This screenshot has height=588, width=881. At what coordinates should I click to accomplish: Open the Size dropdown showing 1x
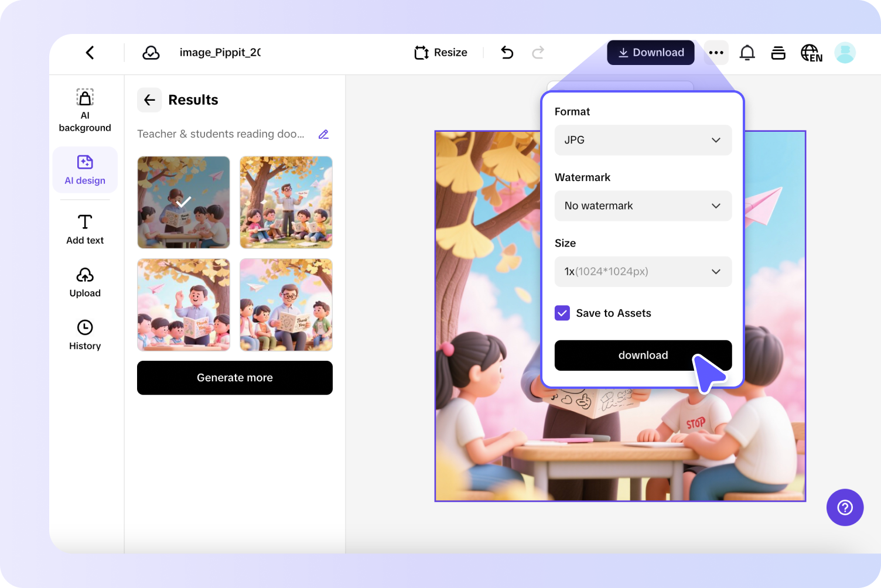pos(643,271)
